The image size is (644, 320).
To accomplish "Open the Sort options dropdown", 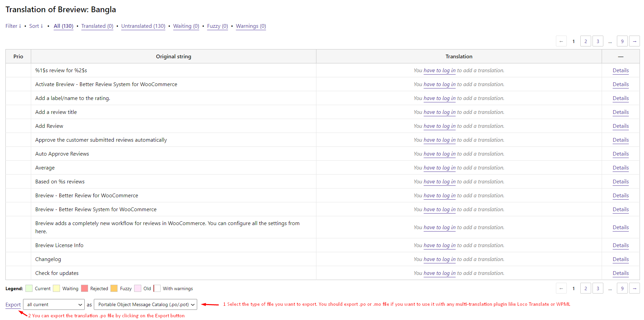I will click(36, 26).
